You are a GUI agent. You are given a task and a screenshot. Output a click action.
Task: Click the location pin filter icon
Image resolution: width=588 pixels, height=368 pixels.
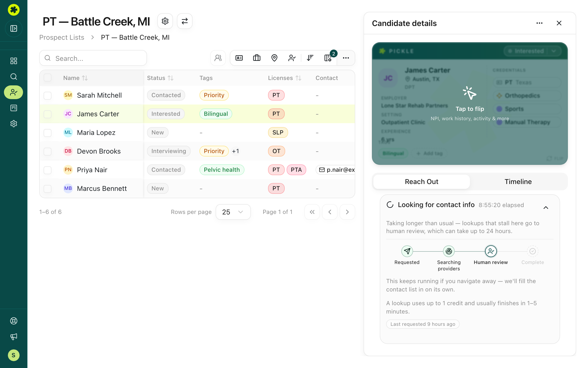[274, 58]
